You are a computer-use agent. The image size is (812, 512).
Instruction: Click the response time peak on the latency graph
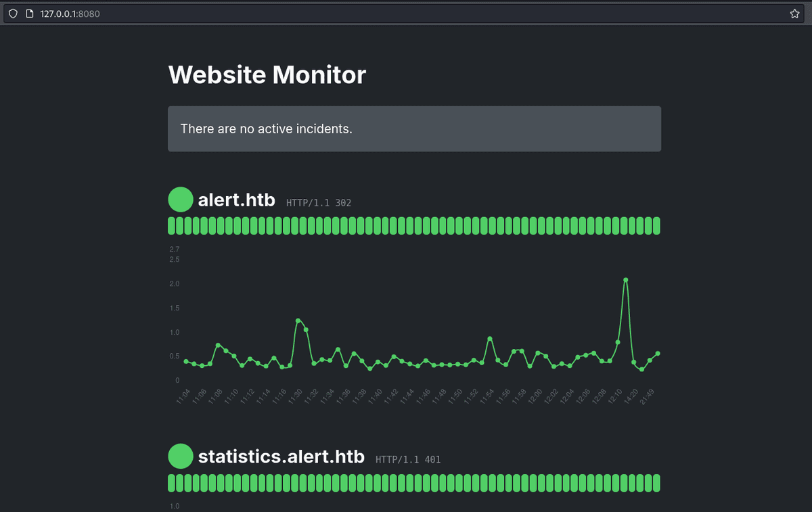(625, 279)
